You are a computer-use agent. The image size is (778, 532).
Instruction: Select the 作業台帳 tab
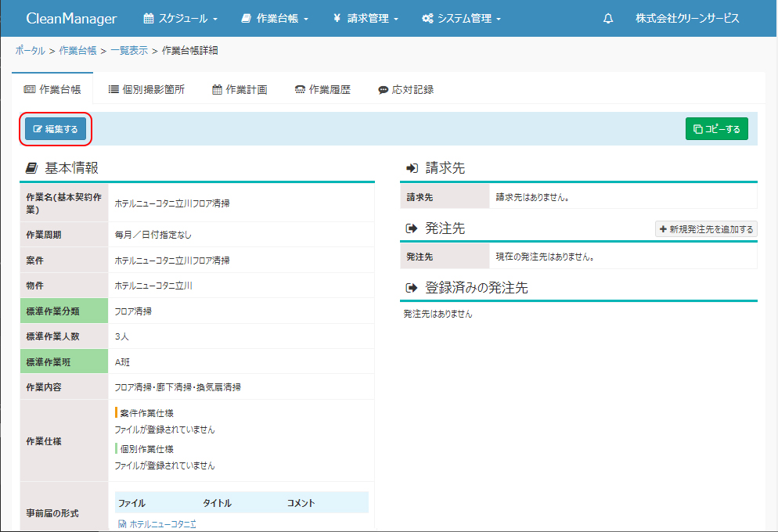52,90
